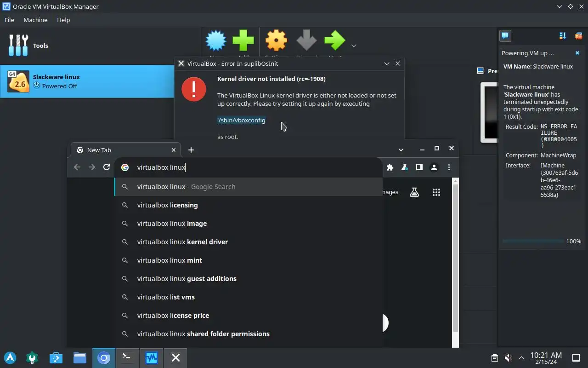Viewport: 588px width, 368px height.
Task: Click the notification progress bar at 100%
Action: (533, 241)
